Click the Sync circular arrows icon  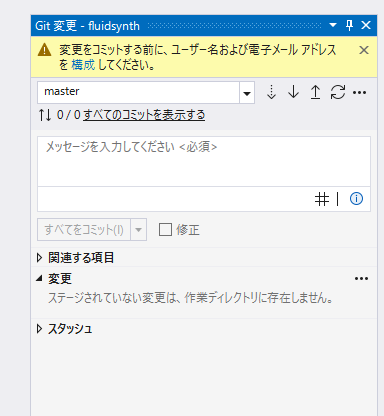tap(338, 92)
